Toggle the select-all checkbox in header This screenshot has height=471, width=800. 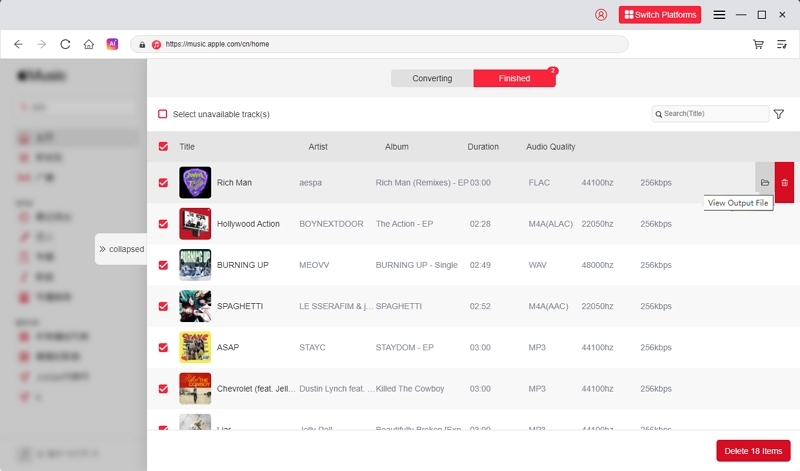[163, 146]
